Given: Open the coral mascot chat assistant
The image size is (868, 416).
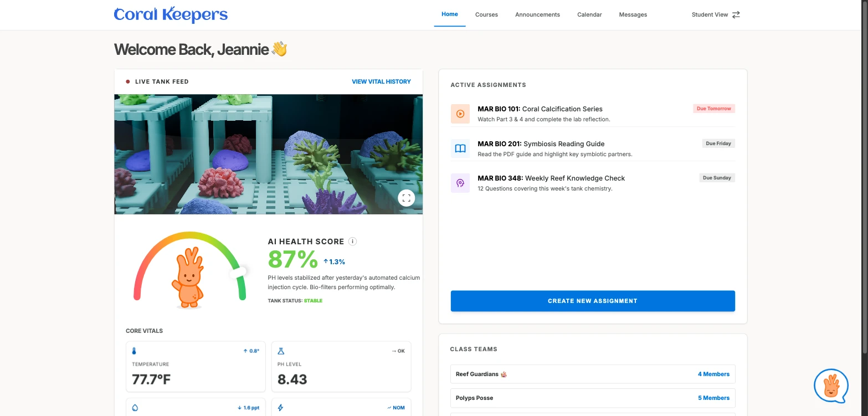Looking at the screenshot, I should point(831,386).
